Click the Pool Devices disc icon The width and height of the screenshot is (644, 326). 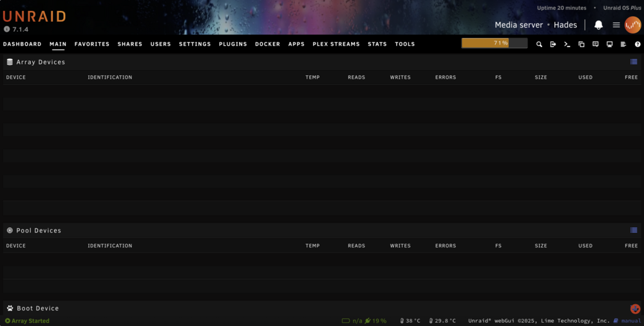[10, 231]
